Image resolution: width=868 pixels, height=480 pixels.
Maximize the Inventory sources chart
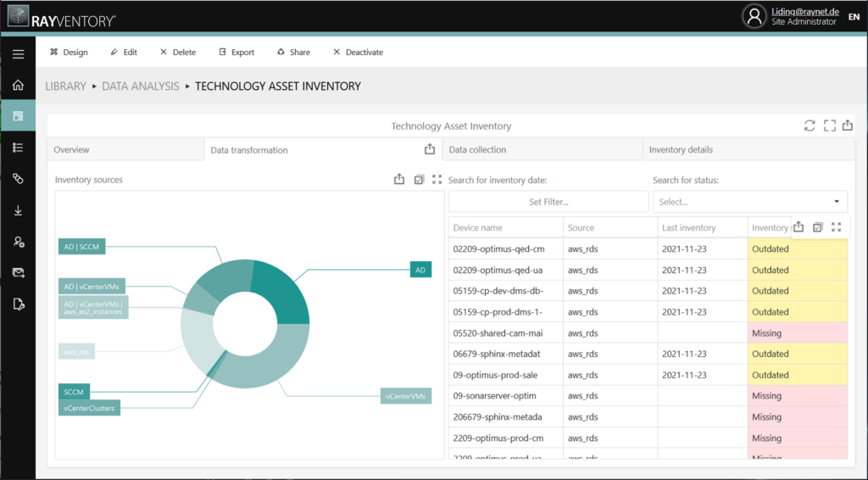coord(437,180)
